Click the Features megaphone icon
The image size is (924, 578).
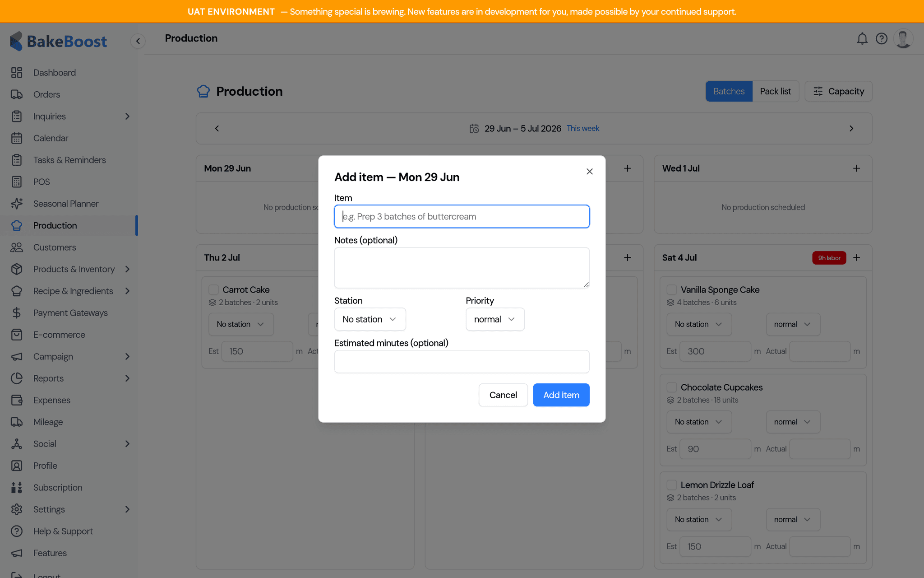click(17, 553)
